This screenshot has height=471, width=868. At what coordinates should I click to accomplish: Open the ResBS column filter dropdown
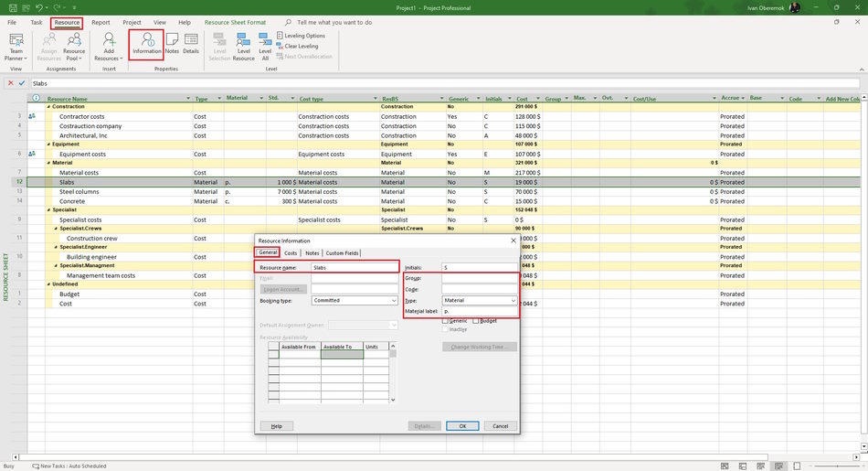pos(441,99)
